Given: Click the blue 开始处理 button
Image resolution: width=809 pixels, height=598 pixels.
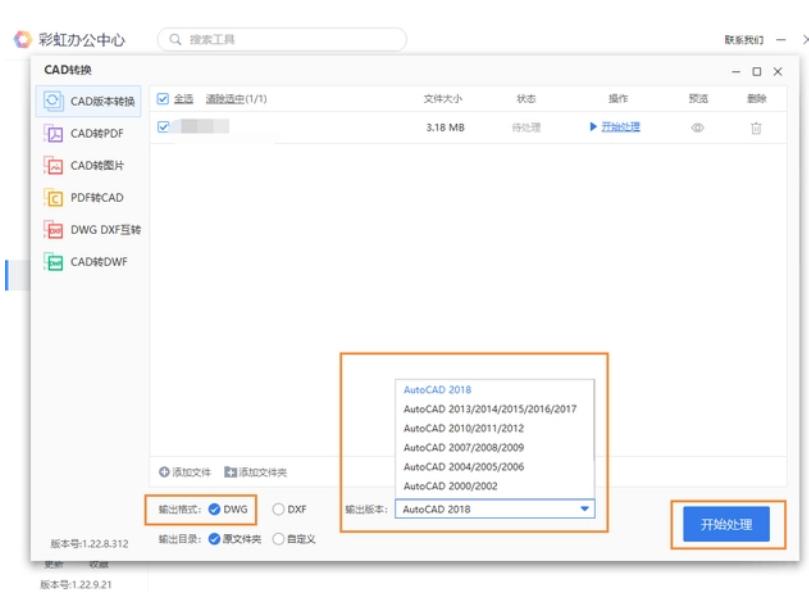Looking at the screenshot, I should [x=726, y=524].
